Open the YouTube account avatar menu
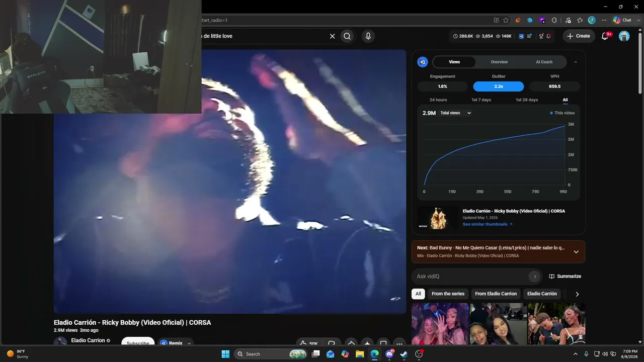The image size is (644, 362). 624,36
